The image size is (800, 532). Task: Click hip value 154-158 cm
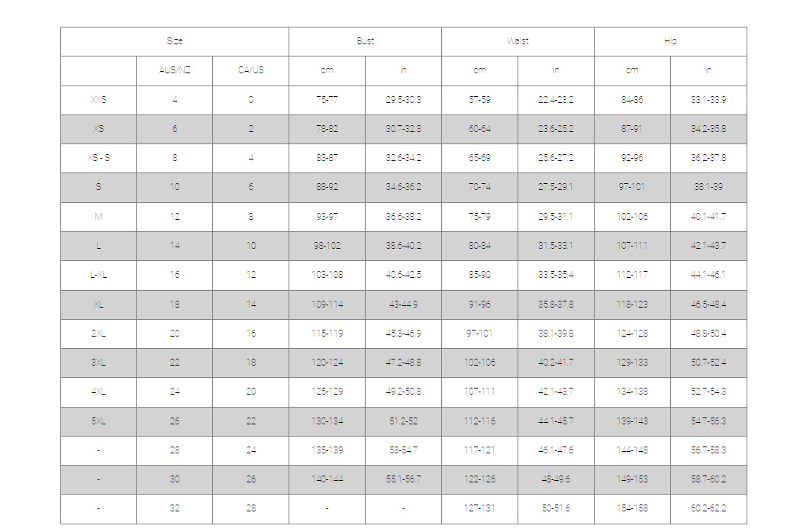click(632, 508)
